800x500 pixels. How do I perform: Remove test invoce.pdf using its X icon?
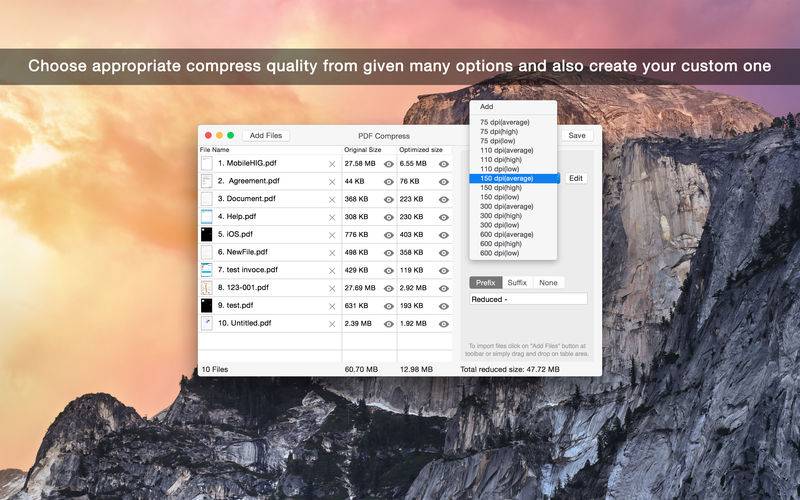click(332, 271)
